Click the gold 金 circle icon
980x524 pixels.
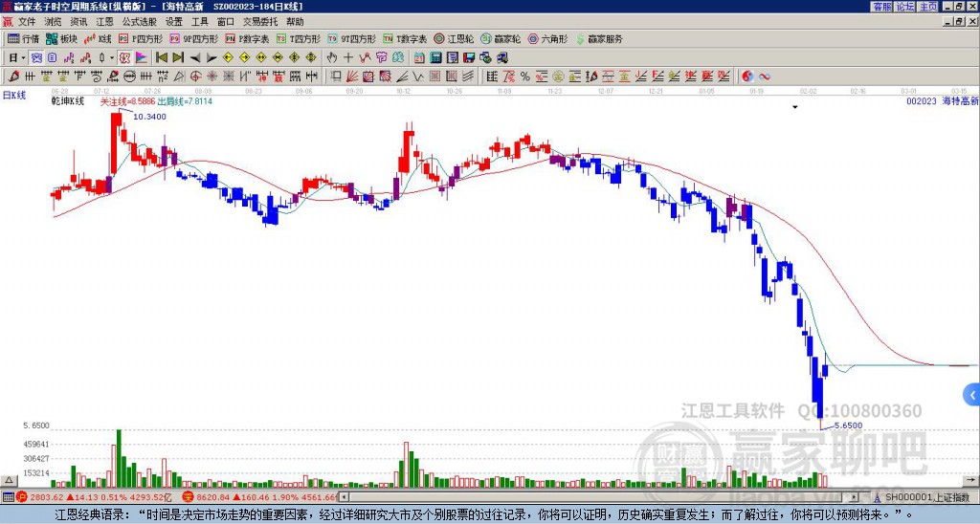558,76
